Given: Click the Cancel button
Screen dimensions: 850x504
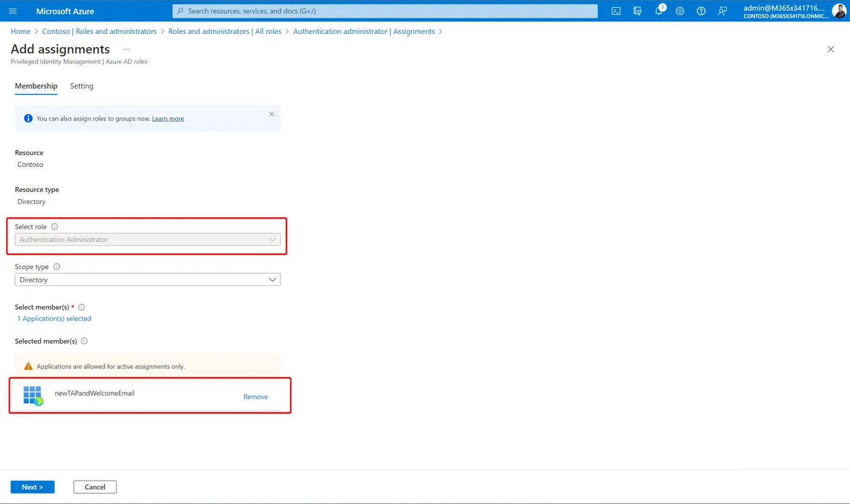Looking at the screenshot, I should click(x=95, y=487).
